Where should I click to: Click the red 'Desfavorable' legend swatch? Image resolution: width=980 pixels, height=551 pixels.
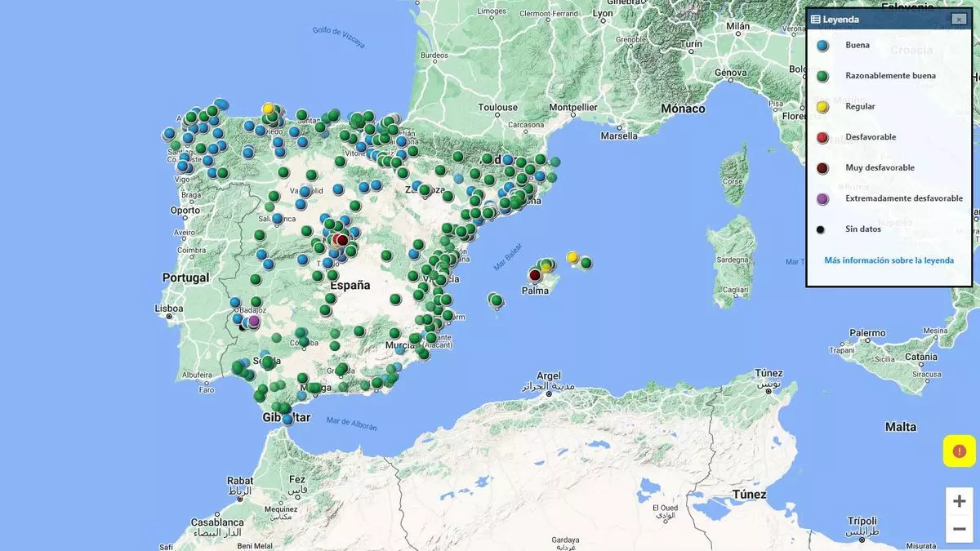click(822, 137)
